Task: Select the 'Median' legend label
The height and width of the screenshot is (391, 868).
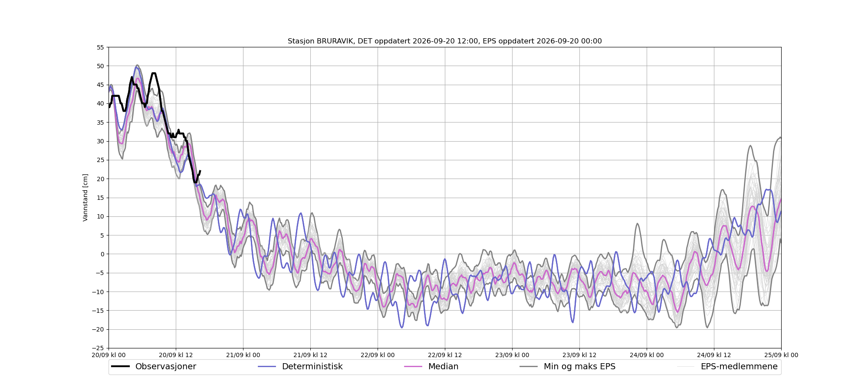Action: coord(444,367)
